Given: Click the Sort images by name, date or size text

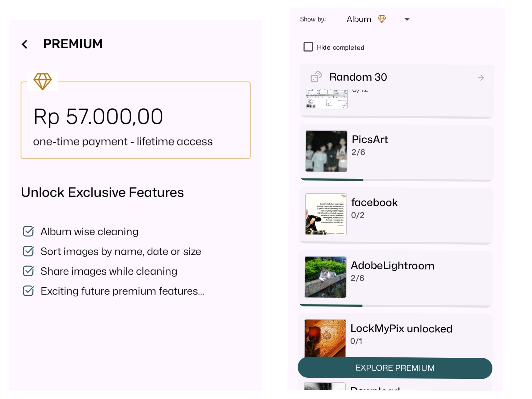Looking at the screenshot, I should tap(121, 252).
